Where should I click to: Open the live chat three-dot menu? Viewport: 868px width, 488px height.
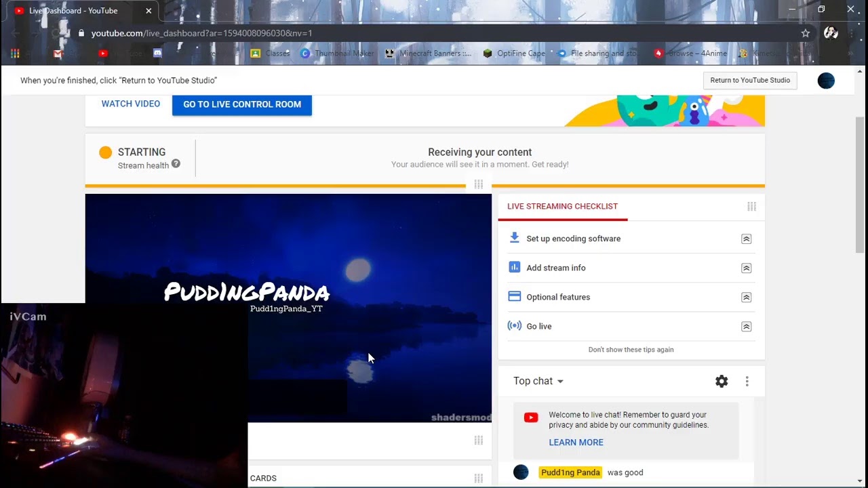click(x=747, y=382)
